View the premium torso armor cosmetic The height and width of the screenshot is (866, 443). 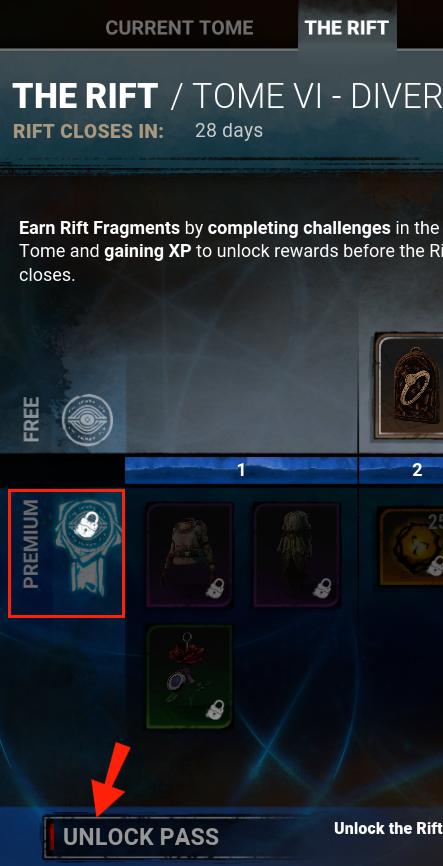pos(189,555)
